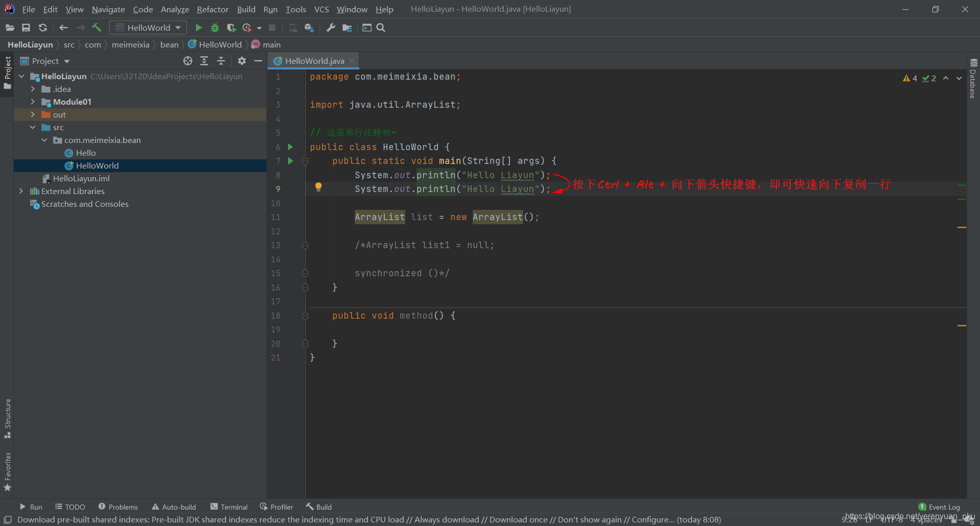Open Search Everywhere magnifier icon
The image size is (980, 526).
[x=381, y=28]
